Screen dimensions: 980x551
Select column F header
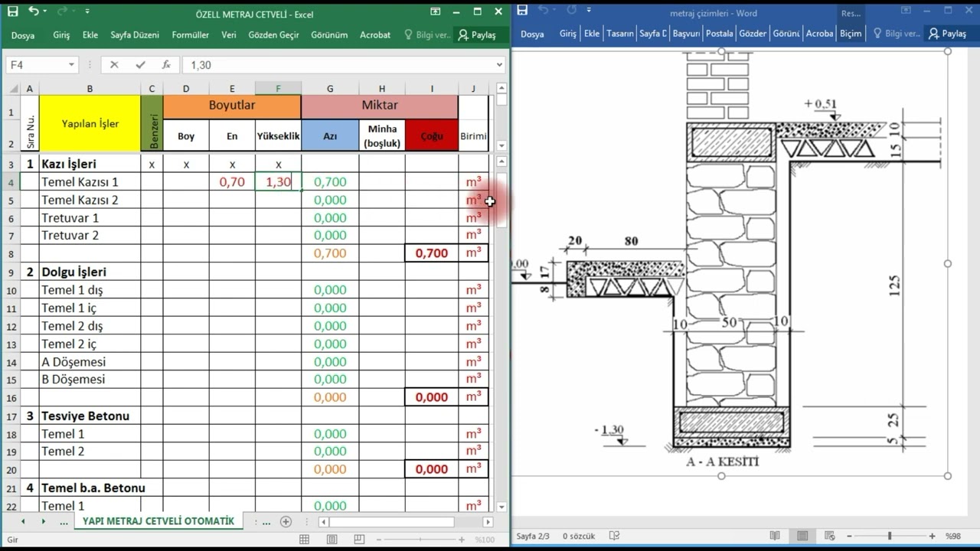(x=278, y=89)
